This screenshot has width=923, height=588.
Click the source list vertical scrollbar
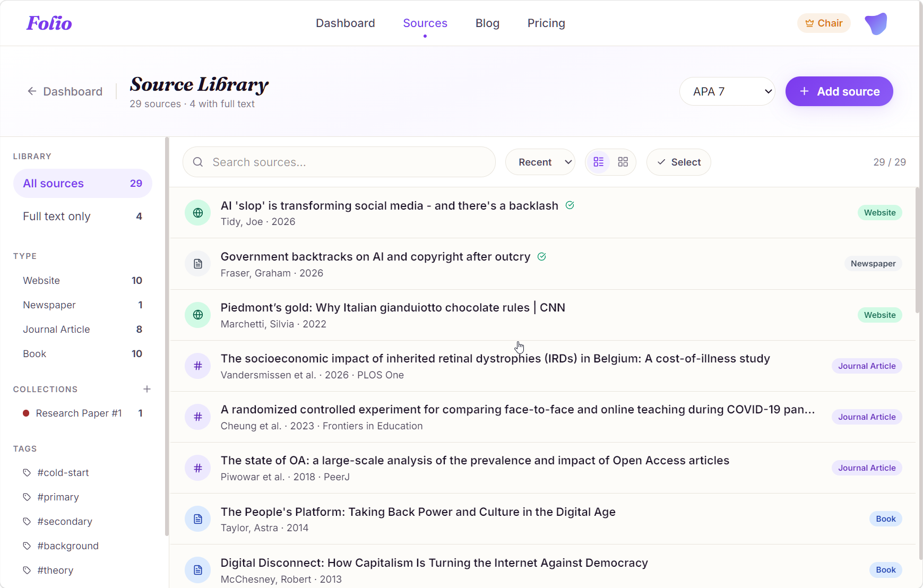(x=918, y=249)
